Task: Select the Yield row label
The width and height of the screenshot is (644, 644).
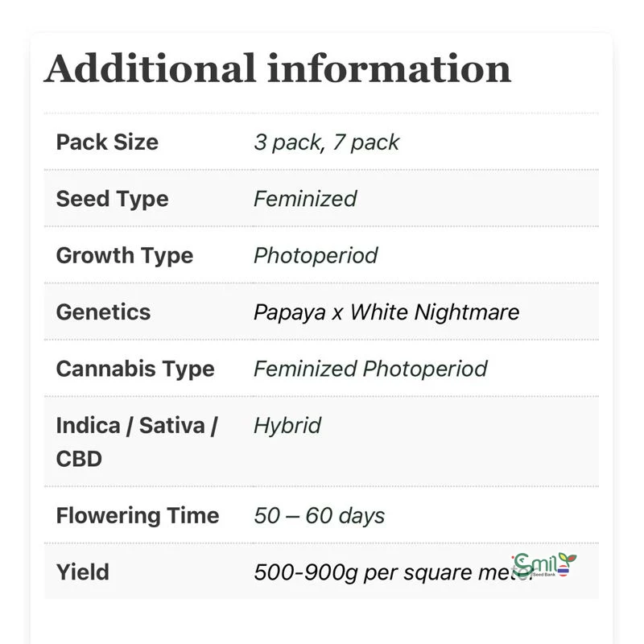Action: pos(83,572)
